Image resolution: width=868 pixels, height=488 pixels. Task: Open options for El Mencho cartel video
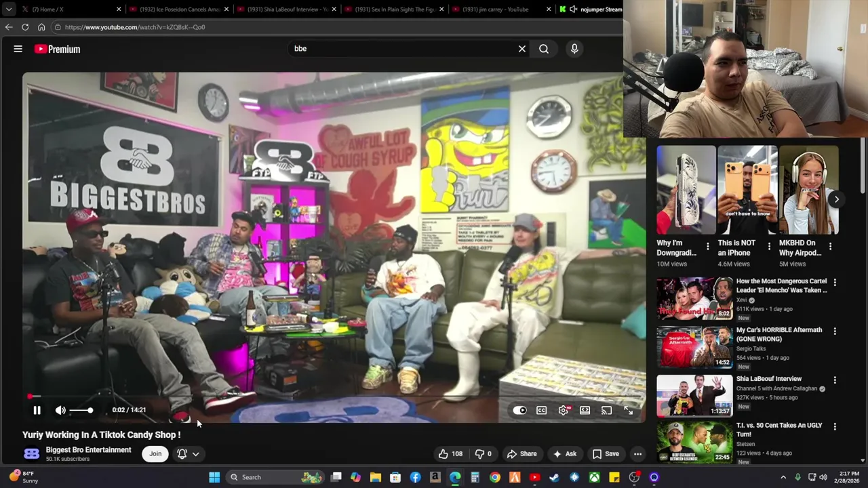point(835,282)
